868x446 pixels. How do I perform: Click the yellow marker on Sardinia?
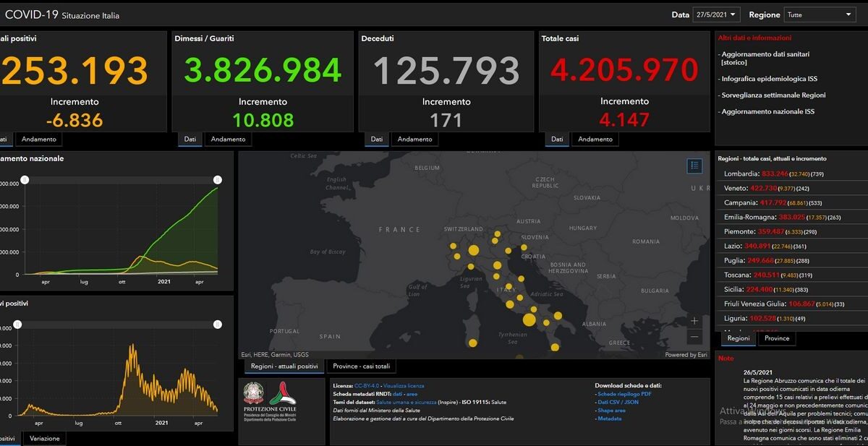tap(473, 343)
